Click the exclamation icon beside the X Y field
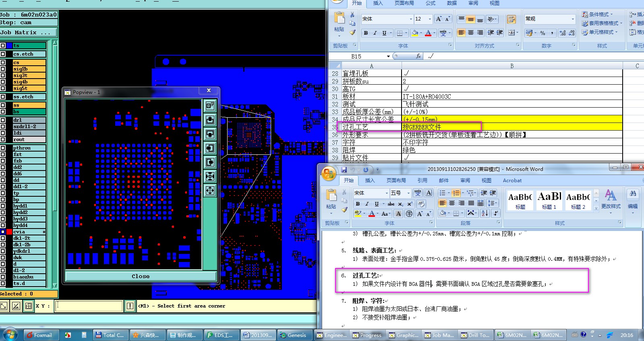This screenshot has height=341, width=644. pos(130,306)
